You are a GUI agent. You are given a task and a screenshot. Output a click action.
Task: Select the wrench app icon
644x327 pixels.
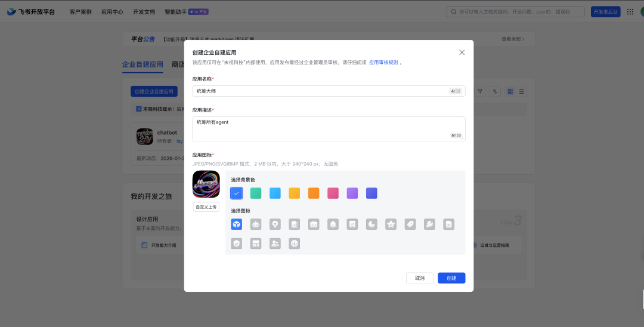(429, 224)
